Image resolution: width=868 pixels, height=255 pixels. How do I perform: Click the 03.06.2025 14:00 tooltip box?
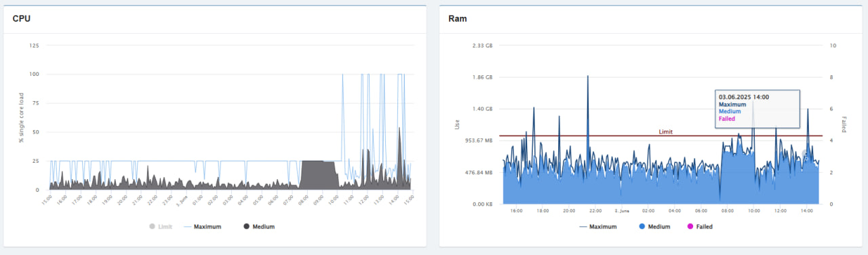757,109
